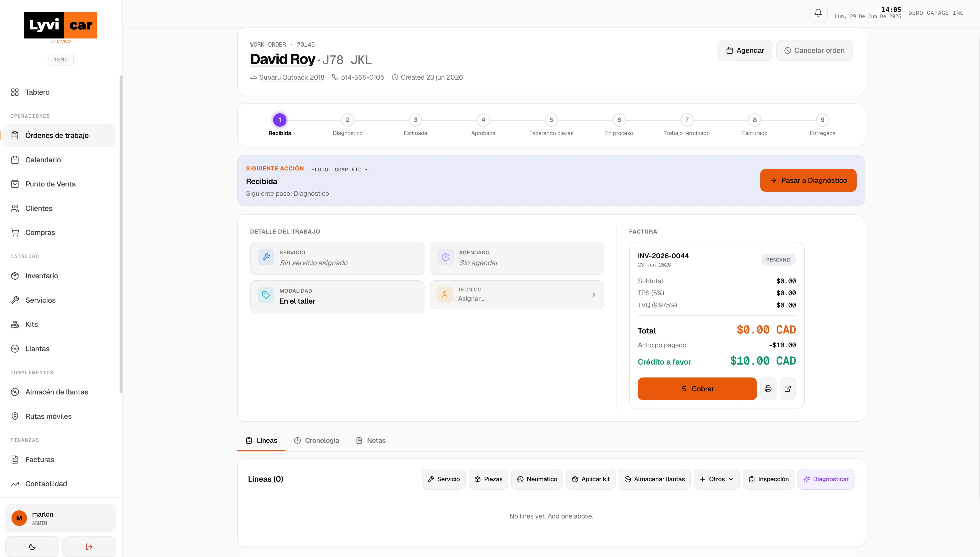Open invoice in new window icon

pyautogui.click(x=787, y=389)
